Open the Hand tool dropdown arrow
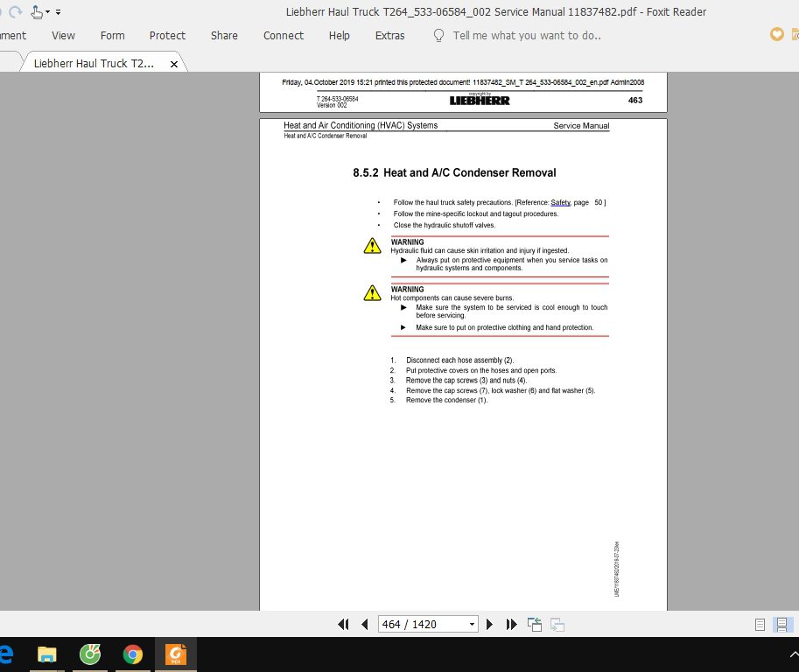This screenshot has width=799, height=672. pos(46,11)
